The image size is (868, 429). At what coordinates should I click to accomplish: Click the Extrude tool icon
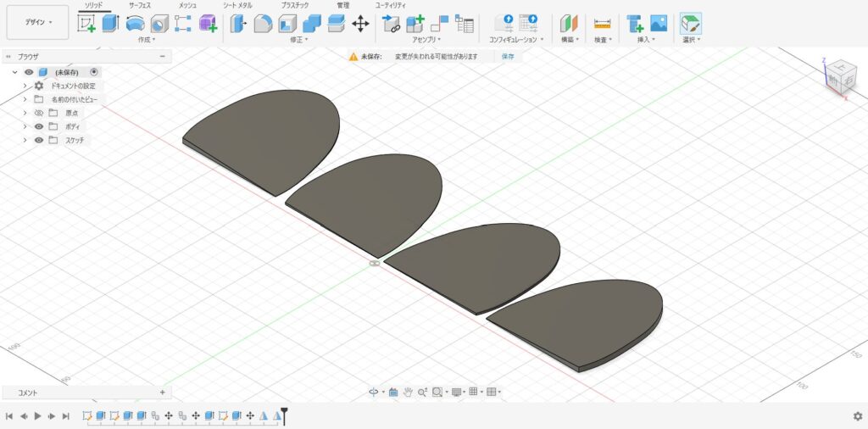110,24
